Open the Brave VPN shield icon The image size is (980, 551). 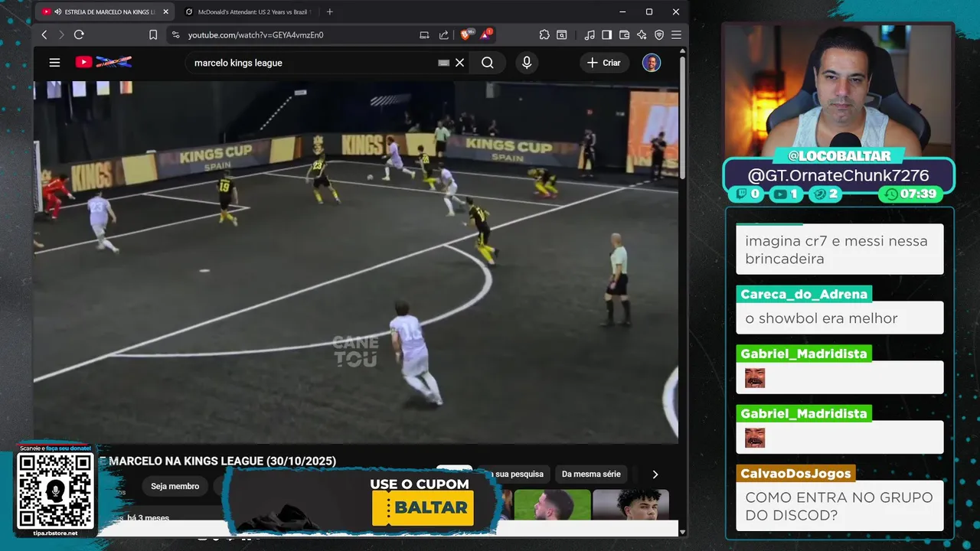click(659, 34)
